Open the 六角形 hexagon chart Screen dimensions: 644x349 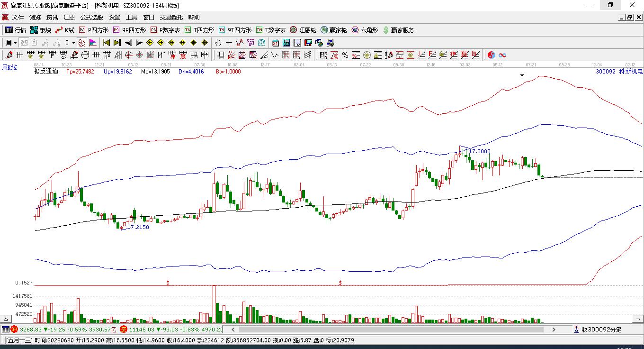pos(365,30)
